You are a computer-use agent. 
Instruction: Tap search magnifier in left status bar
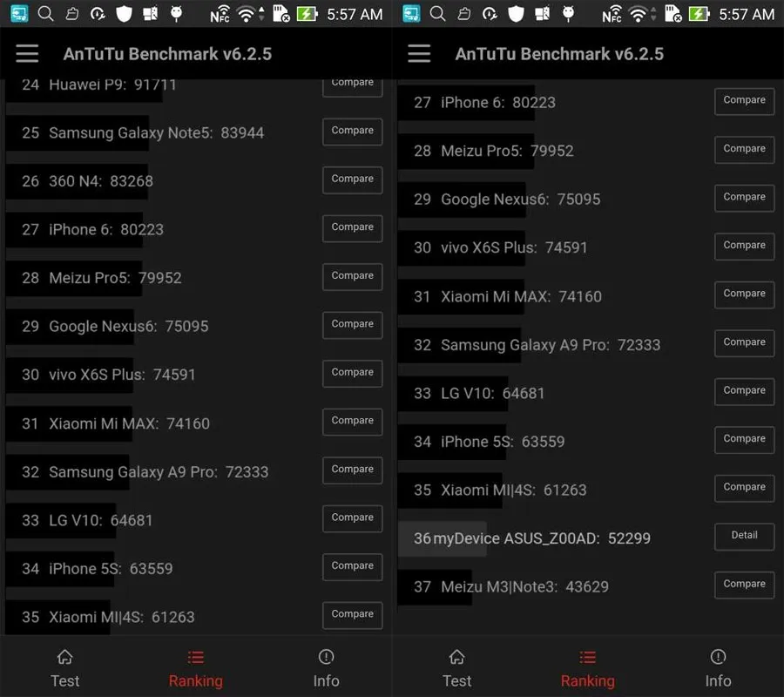(45, 13)
